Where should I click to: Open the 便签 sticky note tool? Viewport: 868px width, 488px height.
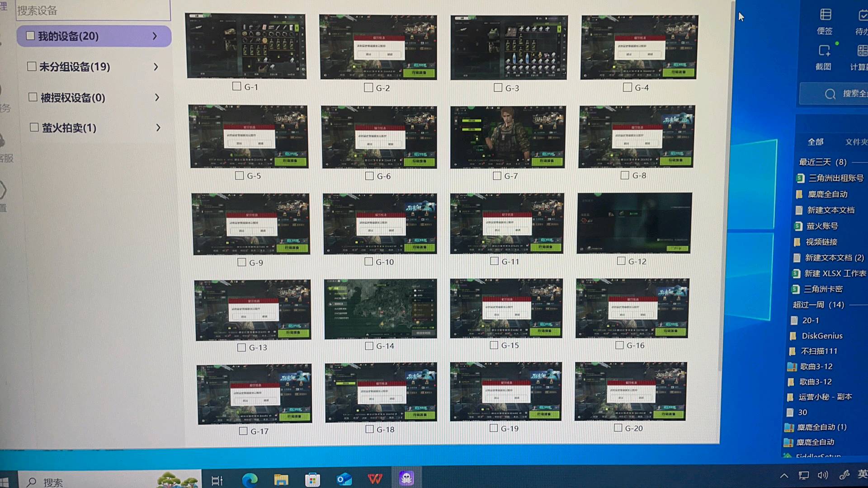click(x=825, y=21)
